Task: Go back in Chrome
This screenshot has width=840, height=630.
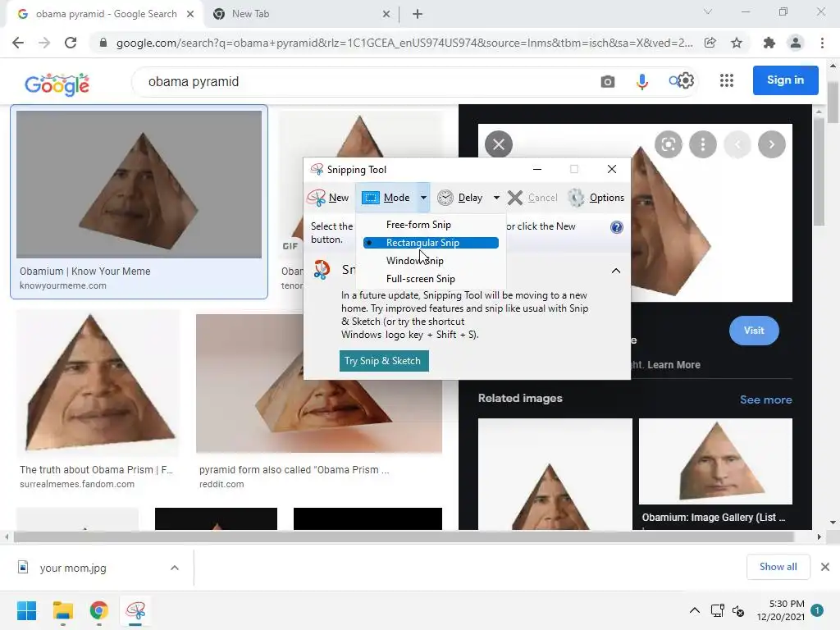Action: [18, 43]
